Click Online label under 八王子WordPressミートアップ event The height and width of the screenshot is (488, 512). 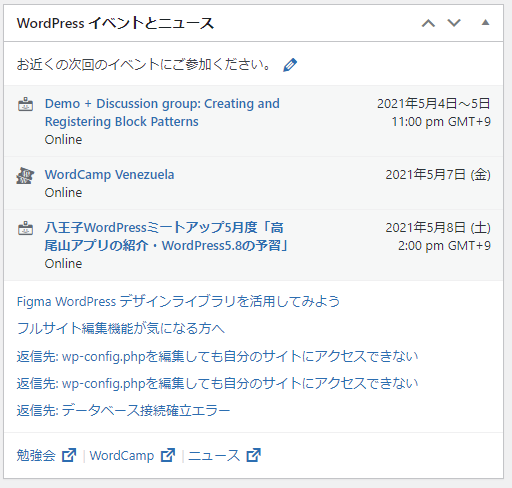63,264
